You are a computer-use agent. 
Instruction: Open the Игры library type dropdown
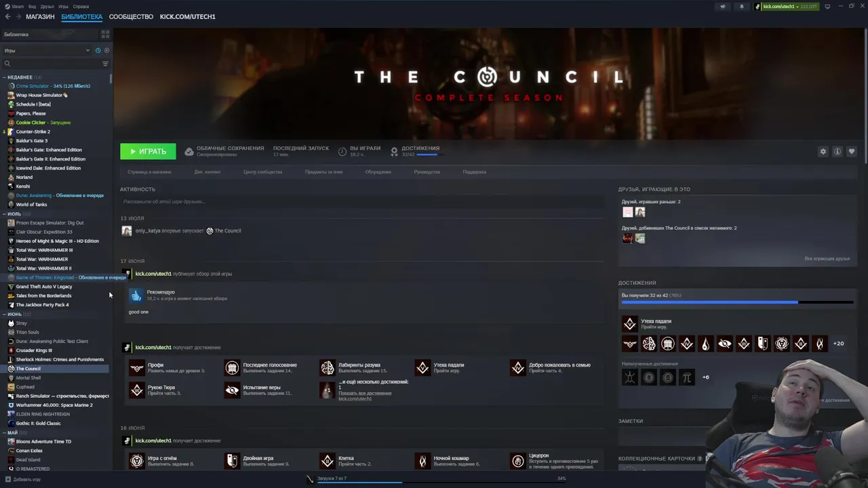click(46, 50)
